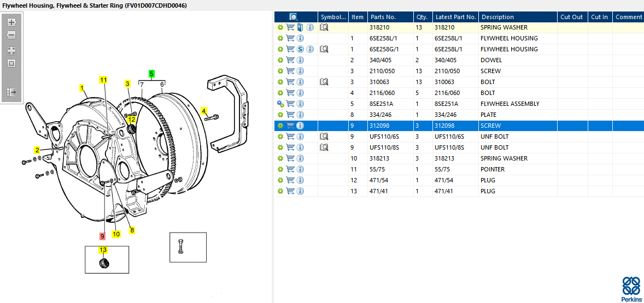
Task: Click the Perkins logo
Action: click(x=631, y=289)
